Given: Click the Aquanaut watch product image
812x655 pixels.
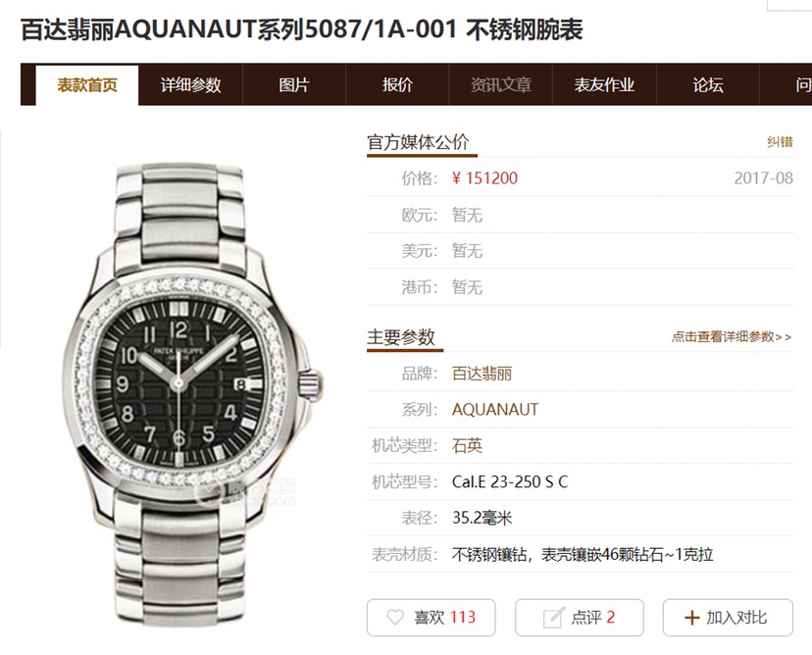Looking at the screenshot, I should [x=192, y=393].
